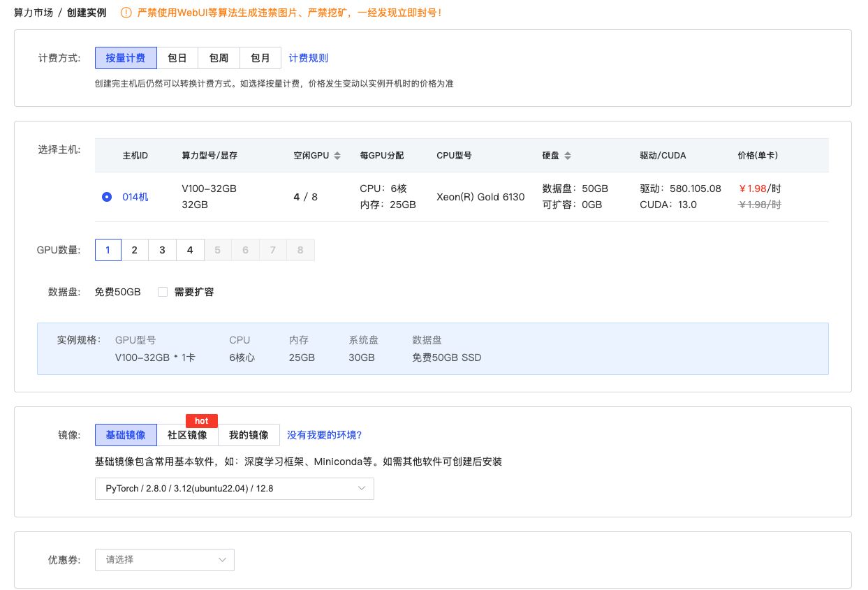
Task: Click the struck-through ¥1.98/时 original price
Action: coord(759,205)
